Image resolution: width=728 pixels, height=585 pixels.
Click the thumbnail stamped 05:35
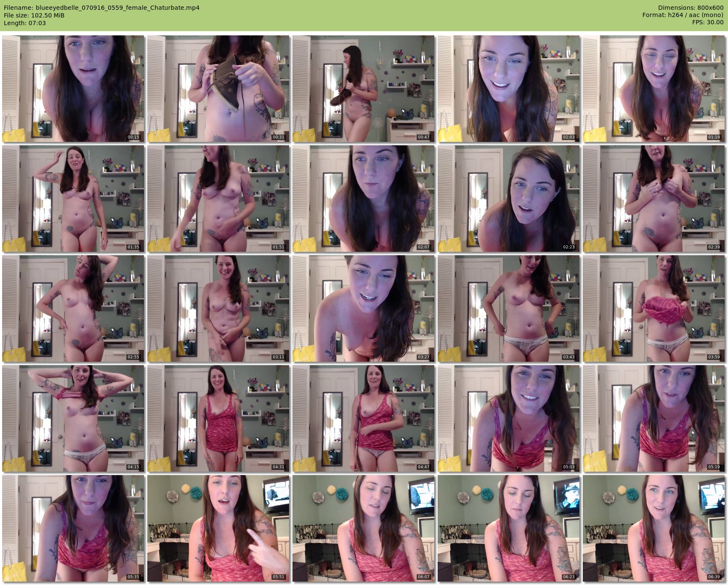point(73,528)
